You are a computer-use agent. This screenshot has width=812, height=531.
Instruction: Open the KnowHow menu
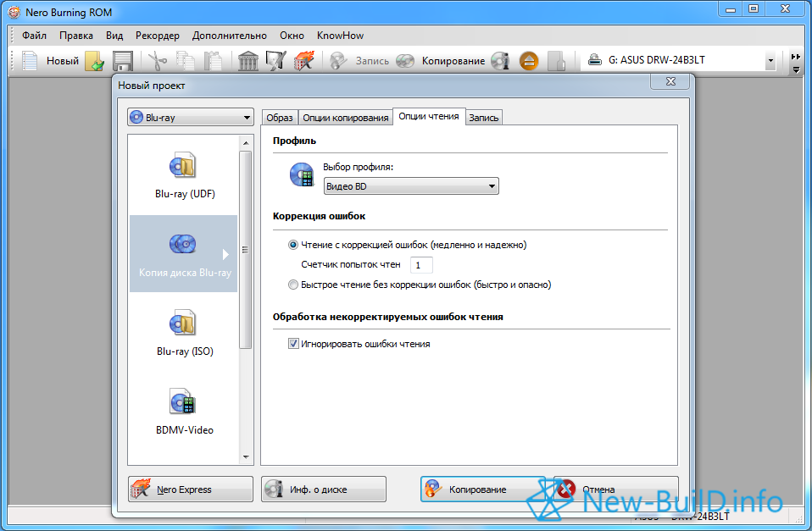[340, 36]
